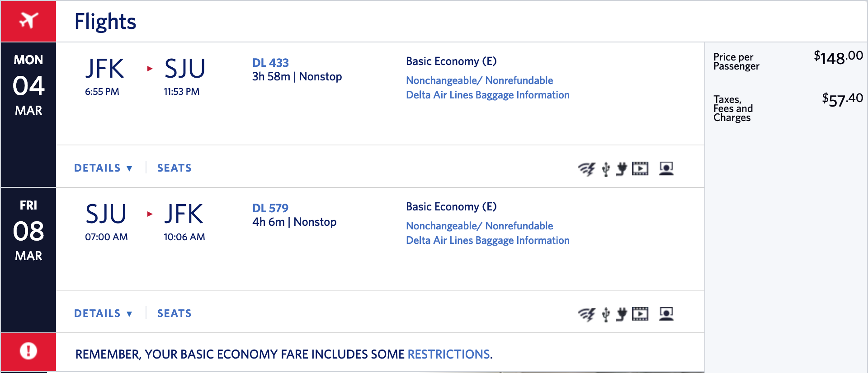Open the DL 433 flight number link

(x=270, y=63)
